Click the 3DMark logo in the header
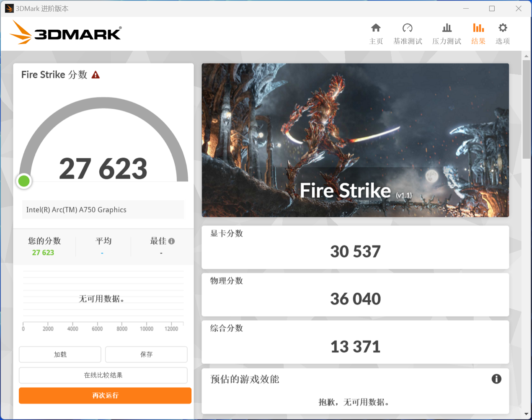 [66, 33]
